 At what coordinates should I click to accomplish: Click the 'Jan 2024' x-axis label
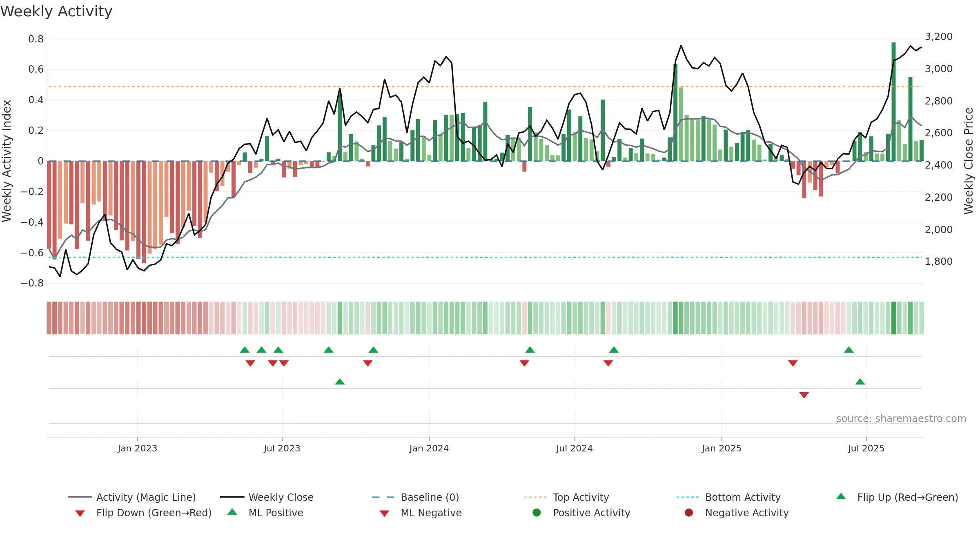tap(429, 448)
